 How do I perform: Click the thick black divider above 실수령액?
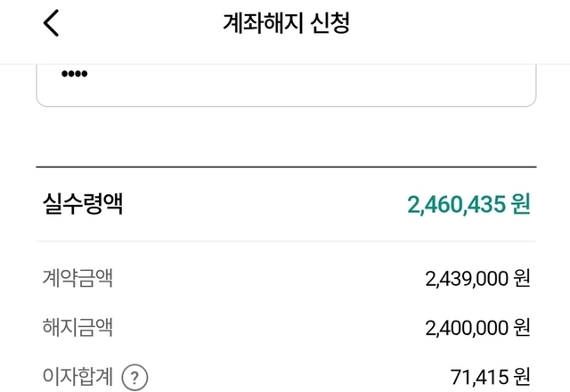point(286,167)
